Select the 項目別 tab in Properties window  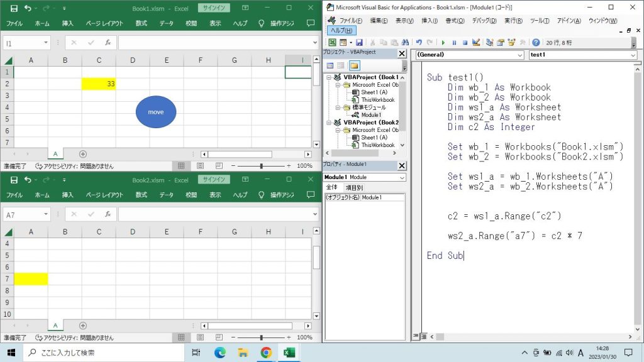point(354,187)
